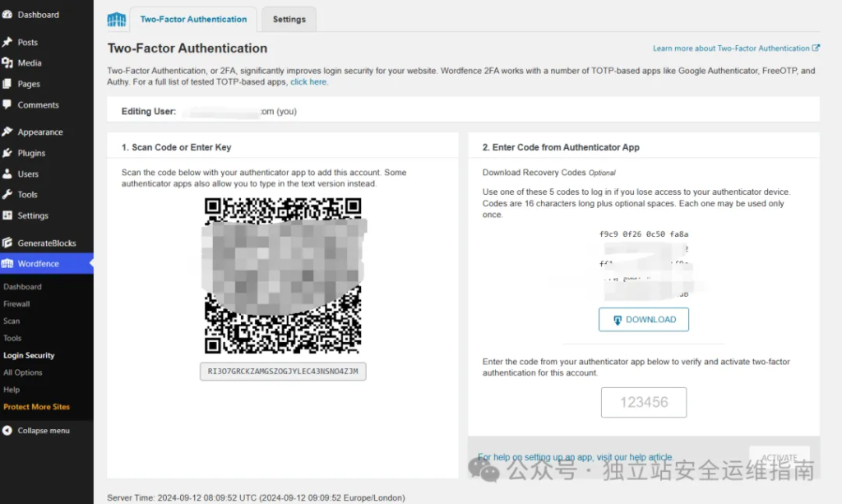Click the 'Editing User:' label
The width and height of the screenshot is (842, 504).
tap(149, 112)
